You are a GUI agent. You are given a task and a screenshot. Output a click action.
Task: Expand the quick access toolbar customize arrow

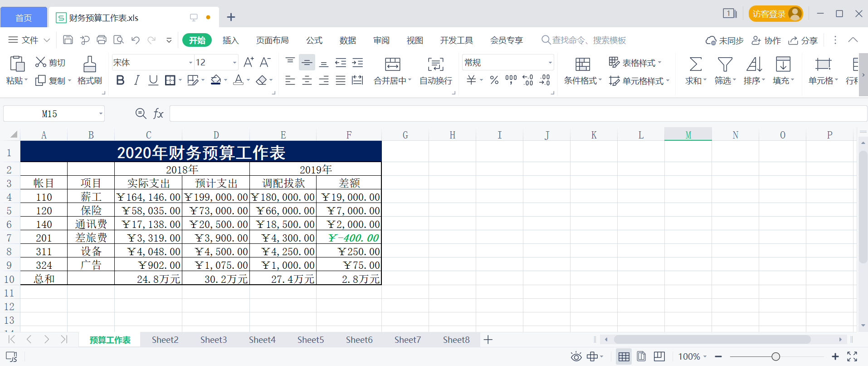(x=169, y=40)
